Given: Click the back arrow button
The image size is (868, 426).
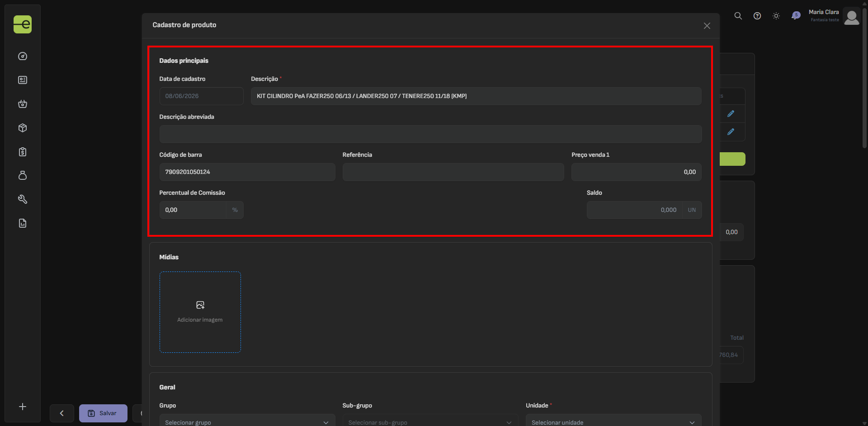Looking at the screenshot, I should pos(62,413).
